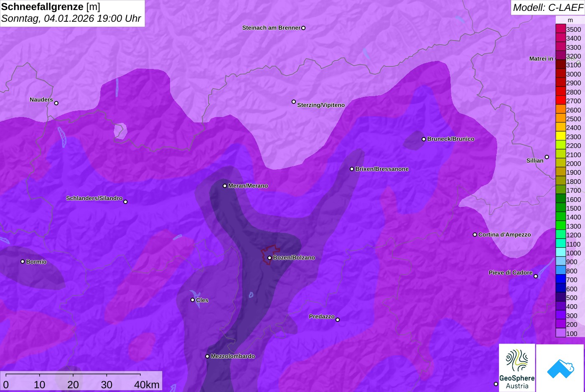
Task: Click the 100 m legend color swatch
Action: point(561,333)
